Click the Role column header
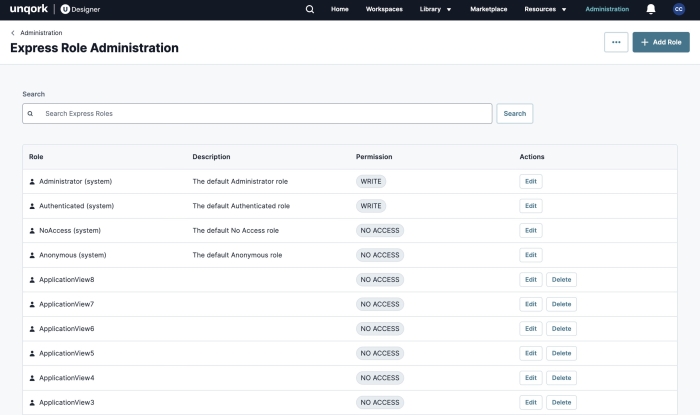The image size is (700, 415). coord(36,157)
